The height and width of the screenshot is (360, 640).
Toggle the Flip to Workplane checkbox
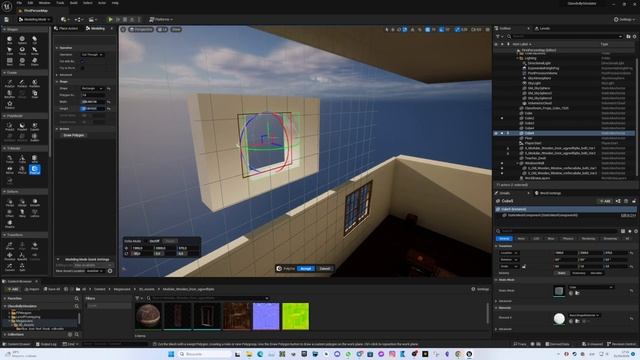point(83,68)
